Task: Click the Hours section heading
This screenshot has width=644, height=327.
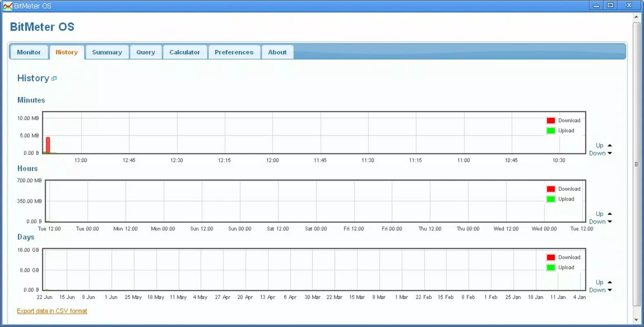Action: [x=27, y=168]
